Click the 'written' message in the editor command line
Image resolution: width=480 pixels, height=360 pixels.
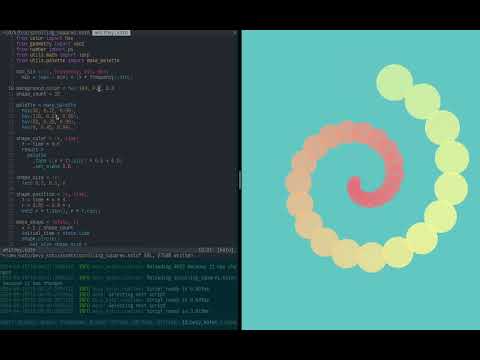tap(183, 256)
